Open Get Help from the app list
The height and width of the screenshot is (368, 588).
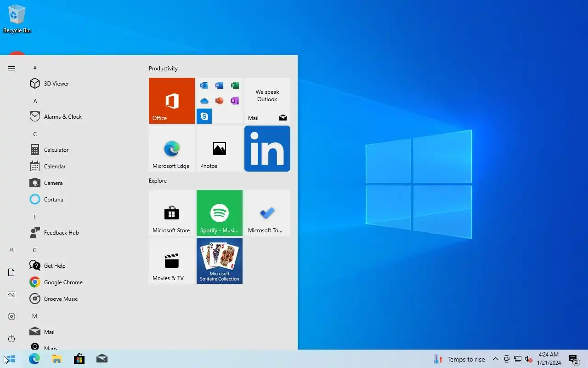[83, 266]
